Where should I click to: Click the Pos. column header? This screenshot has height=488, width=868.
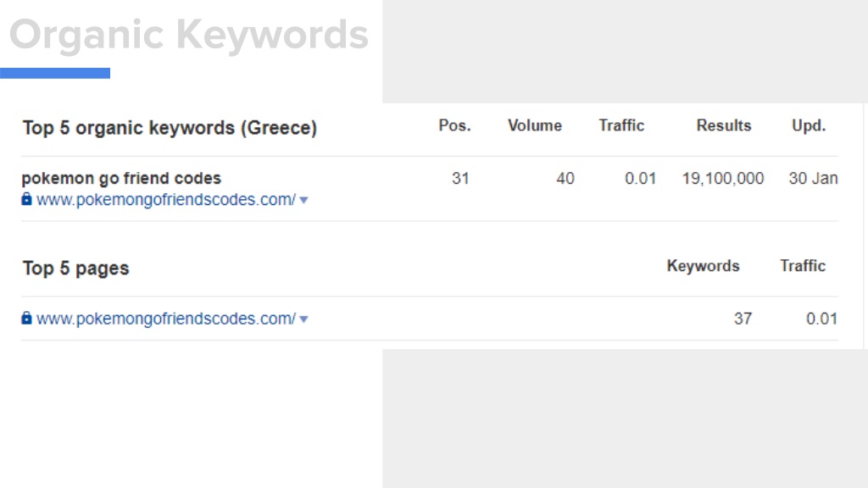(x=454, y=125)
